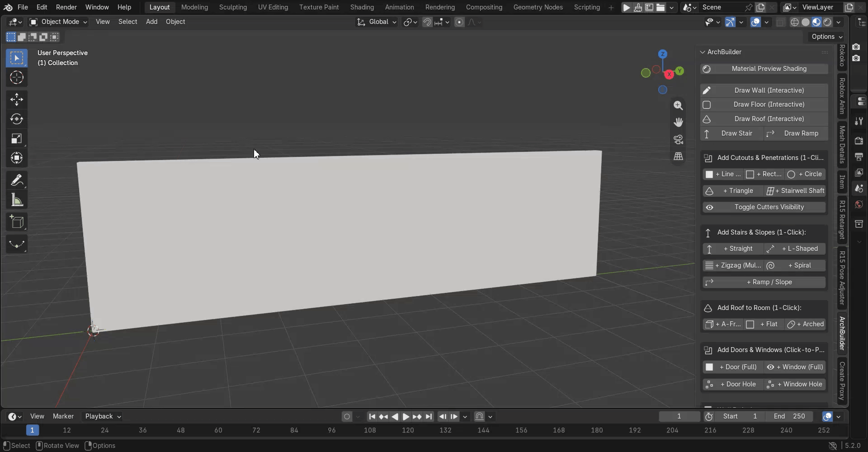Click the Zoom view magnifier icon
868x452 pixels.
click(x=678, y=105)
